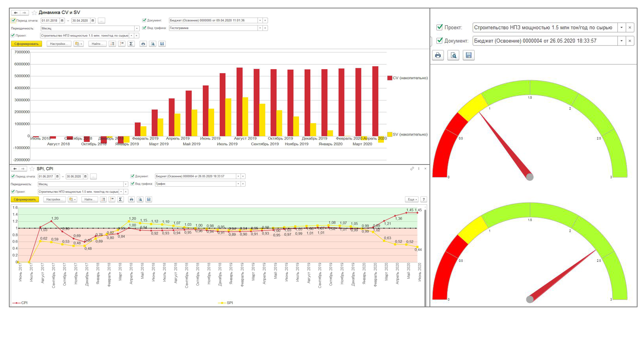
Task: Toggle Проект checkbox in the gauge panel
Action: (440, 27)
